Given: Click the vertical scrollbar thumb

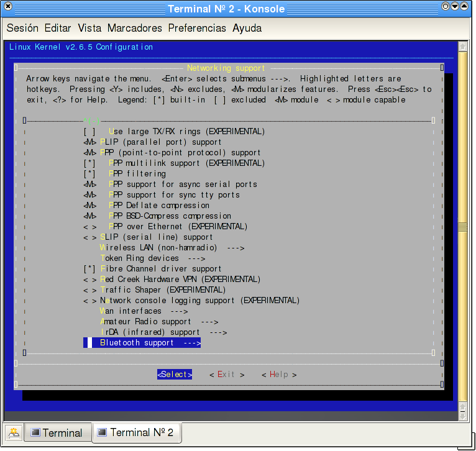Looking at the screenshot, I should [x=463, y=227].
